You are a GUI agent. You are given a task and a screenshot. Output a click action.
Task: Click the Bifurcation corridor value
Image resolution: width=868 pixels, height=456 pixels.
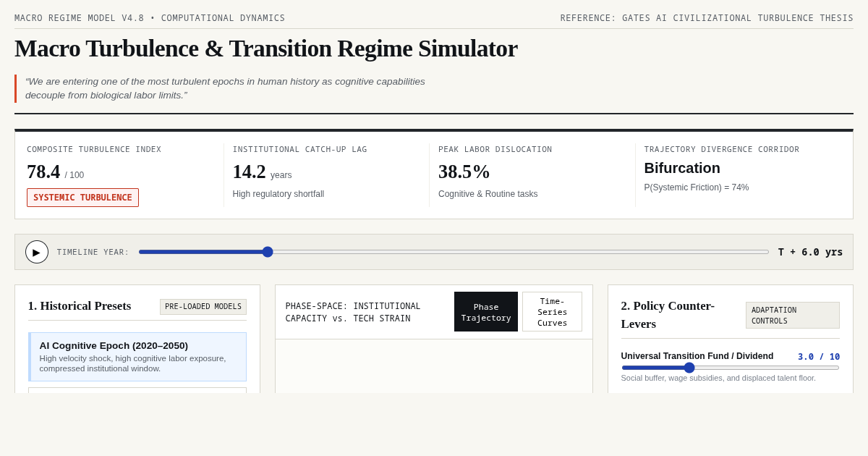pyautogui.click(x=682, y=168)
